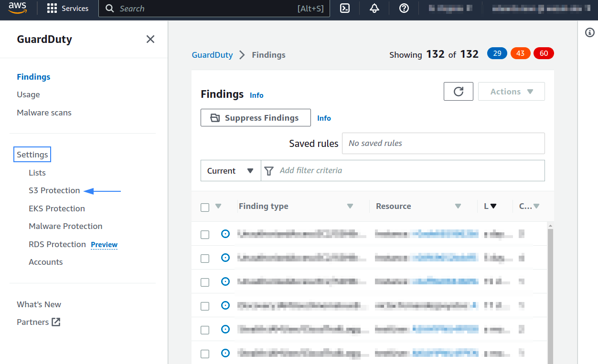This screenshot has width=598, height=364.
Task: Open S3 Protection settings
Action: pos(54,190)
